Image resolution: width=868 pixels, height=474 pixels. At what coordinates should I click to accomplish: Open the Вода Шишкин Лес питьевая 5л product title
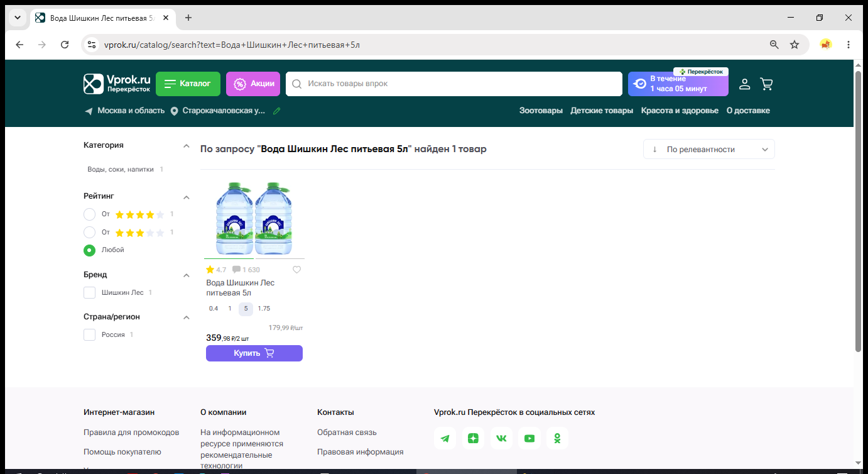pos(241,288)
